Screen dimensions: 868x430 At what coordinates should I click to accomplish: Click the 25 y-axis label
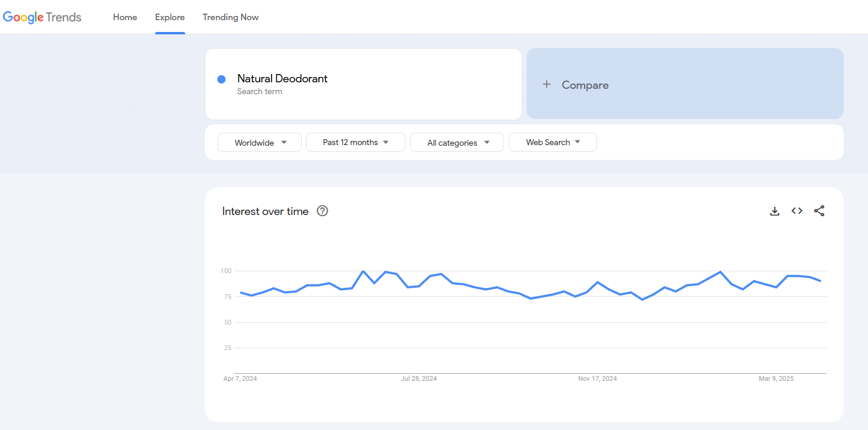(228, 348)
